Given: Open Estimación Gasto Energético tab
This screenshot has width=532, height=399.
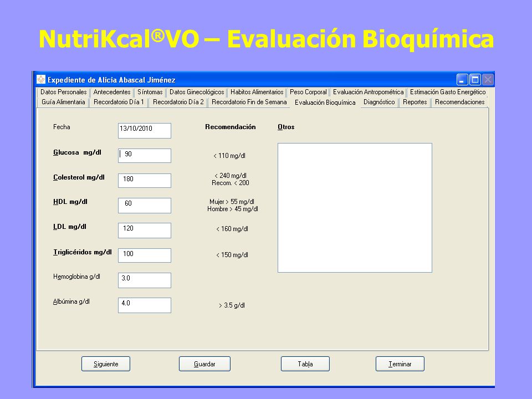Looking at the screenshot, I should [x=448, y=92].
